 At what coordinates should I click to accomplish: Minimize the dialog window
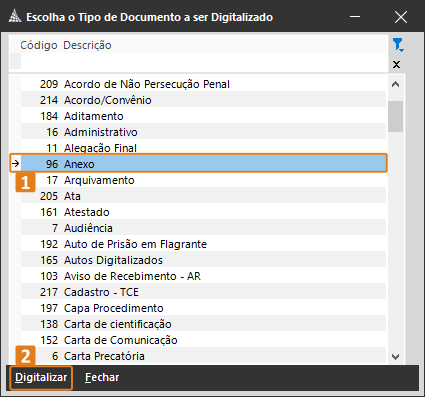[355, 17]
